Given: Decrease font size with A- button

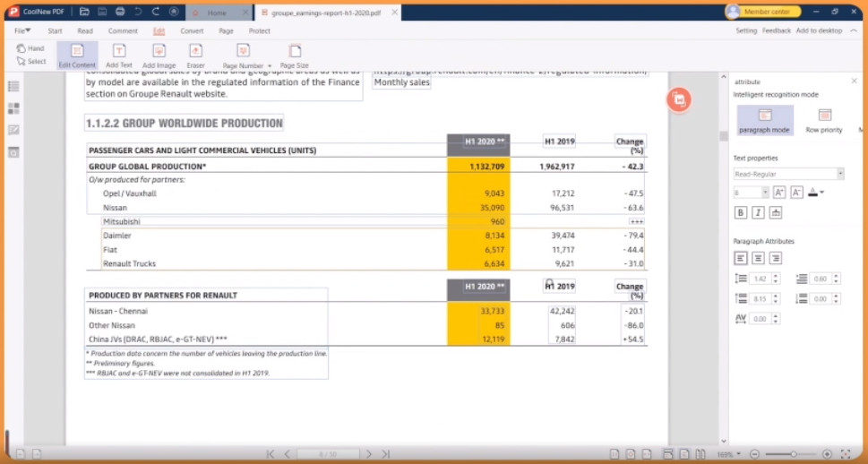Looking at the screenshot, I should click(796, 193).
